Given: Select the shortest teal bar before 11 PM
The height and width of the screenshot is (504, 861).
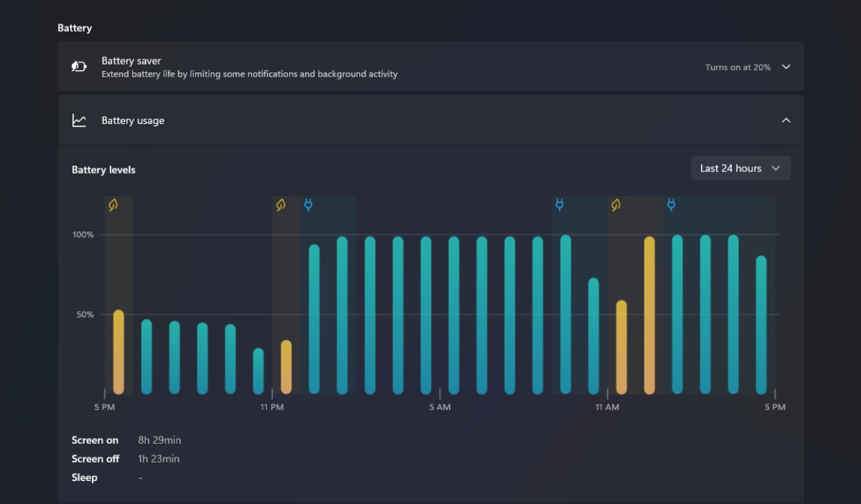Looking at the screenshot, I should (258, 371).
